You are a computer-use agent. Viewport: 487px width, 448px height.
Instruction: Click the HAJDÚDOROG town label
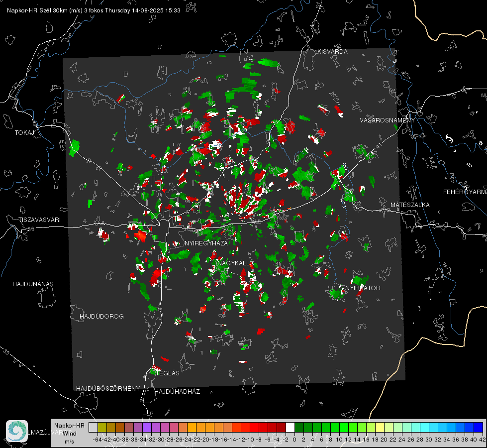[101, 316]
